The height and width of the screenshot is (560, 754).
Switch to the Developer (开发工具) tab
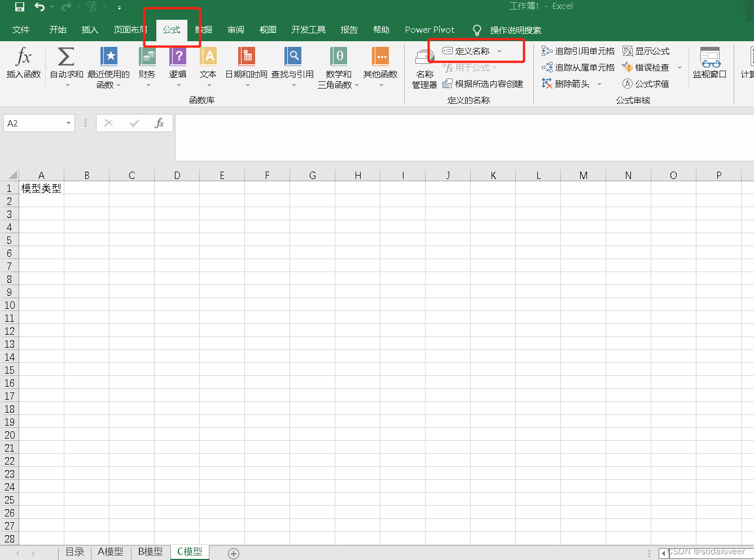click(309, 30)
